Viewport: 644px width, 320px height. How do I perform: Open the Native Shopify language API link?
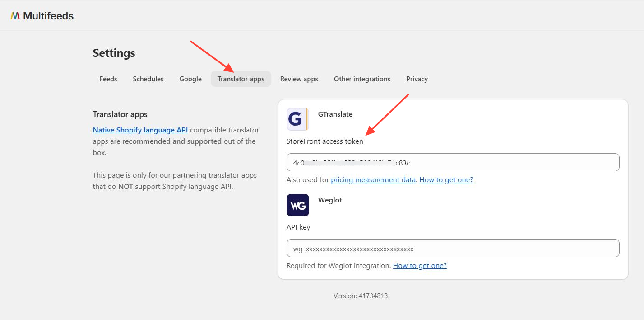[x=140, y=130]
